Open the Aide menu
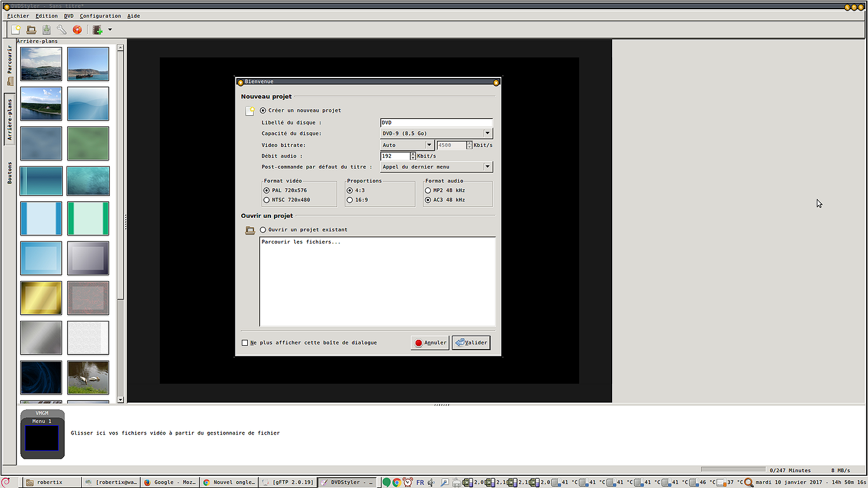Image resolution: width=868 pixels, height=488 pixels. point(134,16)
